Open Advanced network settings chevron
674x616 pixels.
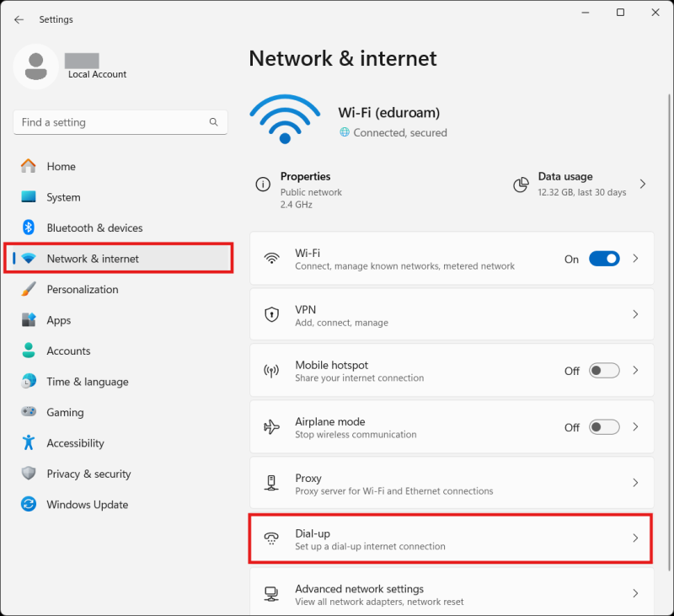[x=635, y=593]
